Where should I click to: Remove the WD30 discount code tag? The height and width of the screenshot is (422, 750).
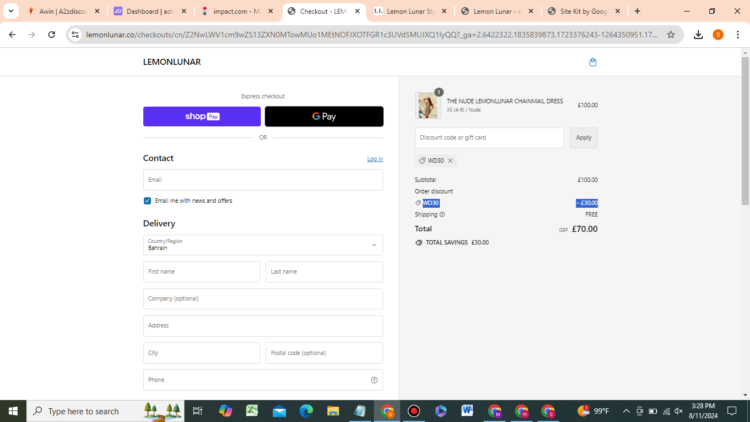450,161
